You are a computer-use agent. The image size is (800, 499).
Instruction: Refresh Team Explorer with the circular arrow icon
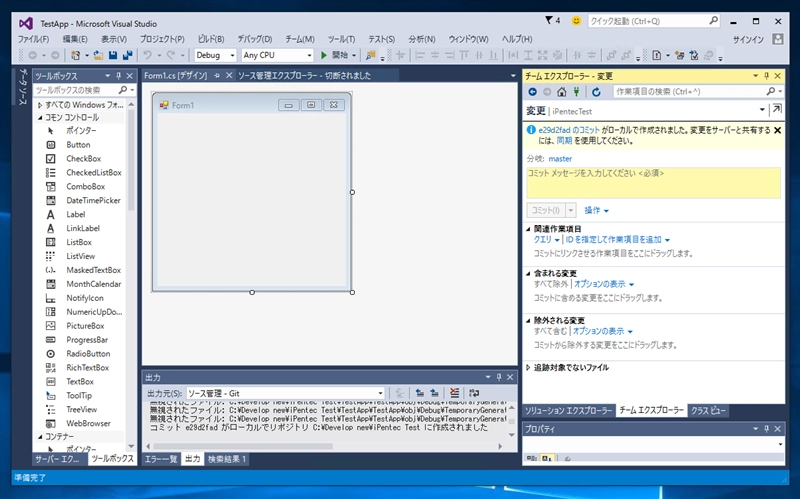596,92
